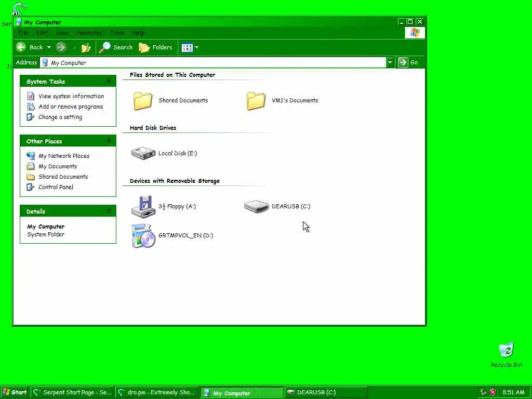The image size is (532, 399).
Task: Open the Back history dropdown arrow
Action: pos(49,47)
